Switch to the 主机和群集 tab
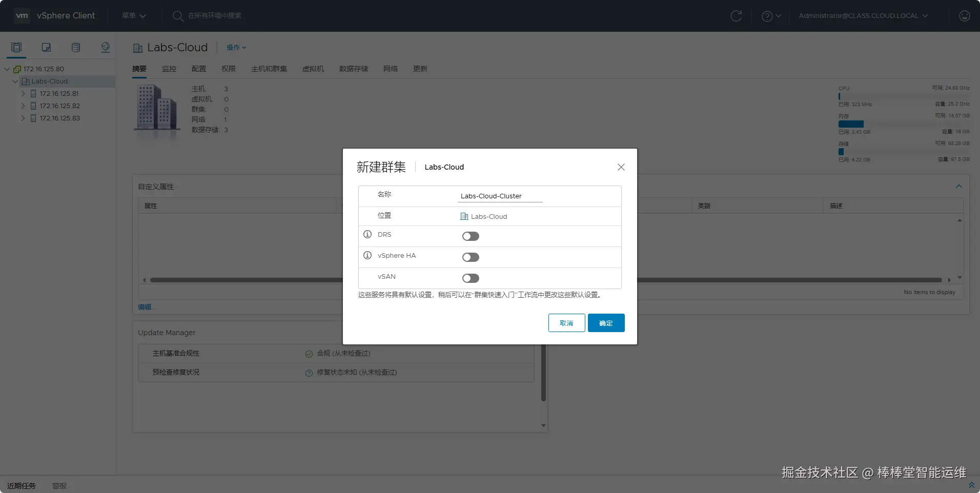 269,69
